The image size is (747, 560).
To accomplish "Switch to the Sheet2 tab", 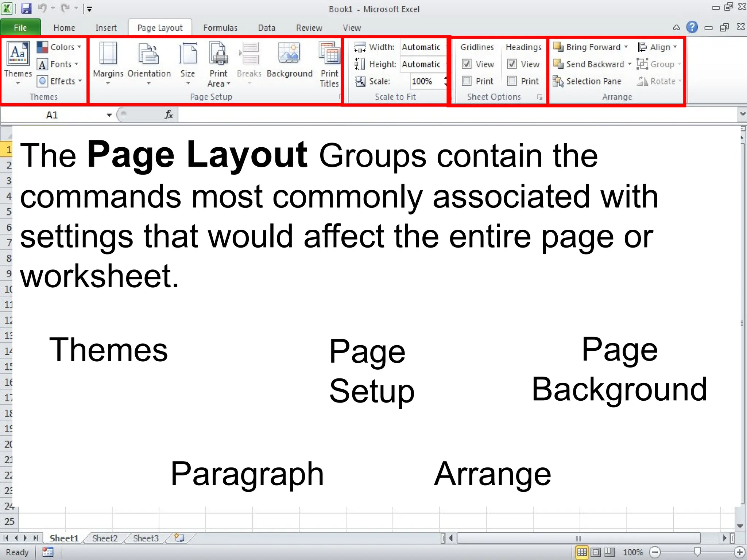I will [x=105, y=538].
